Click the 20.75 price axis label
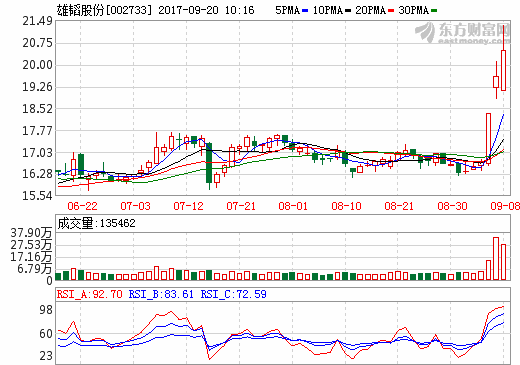The width and height of the screenshot is (520, 365). tap(37, 43)
